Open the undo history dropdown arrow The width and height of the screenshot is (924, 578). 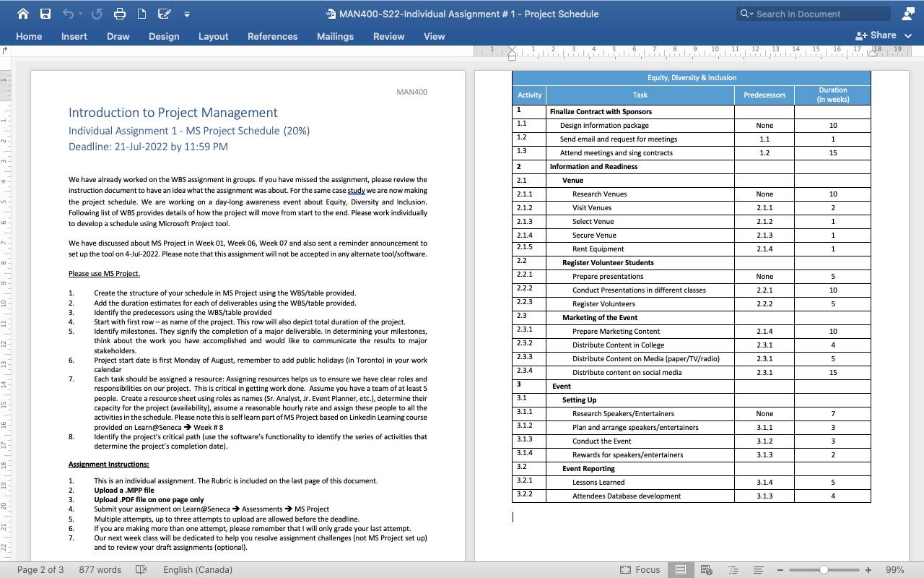[80, 14]
